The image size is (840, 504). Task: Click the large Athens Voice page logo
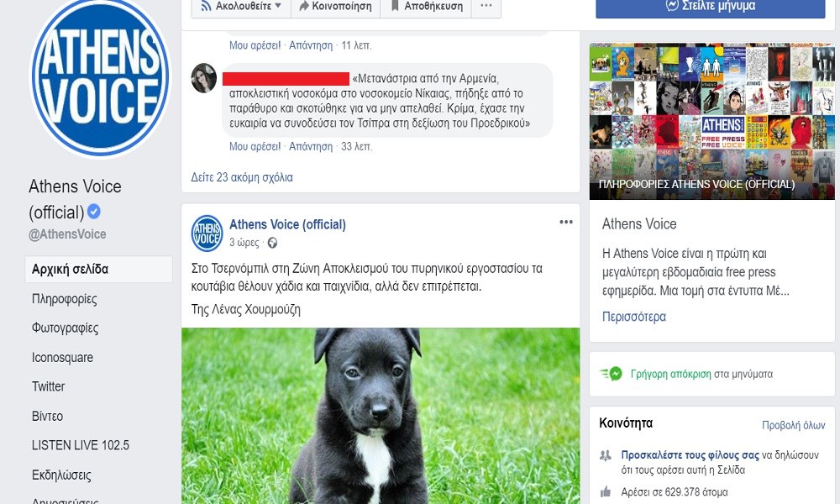click(x=100, y=78)
